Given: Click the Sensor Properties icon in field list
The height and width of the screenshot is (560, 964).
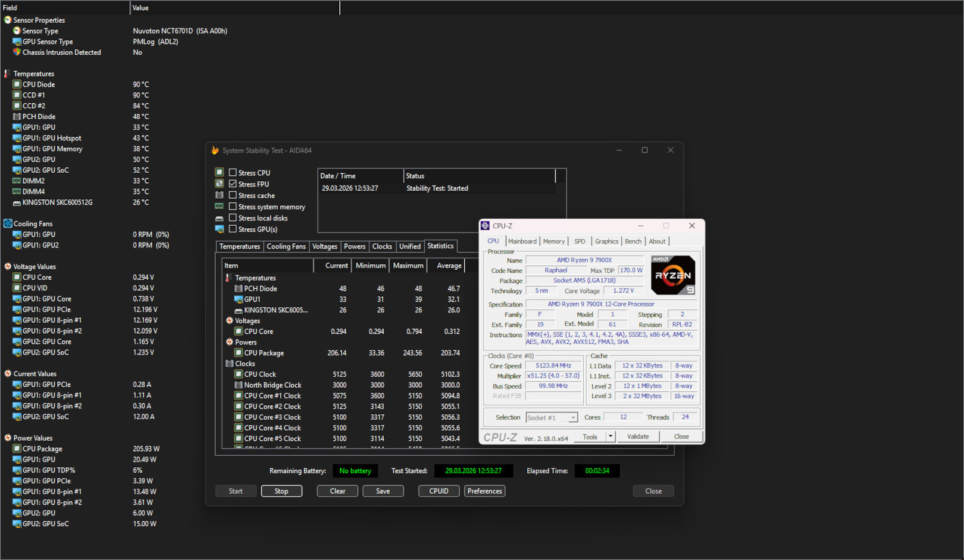Looking at the screenshot, I should pyautogui.click(x=8, y=20).
